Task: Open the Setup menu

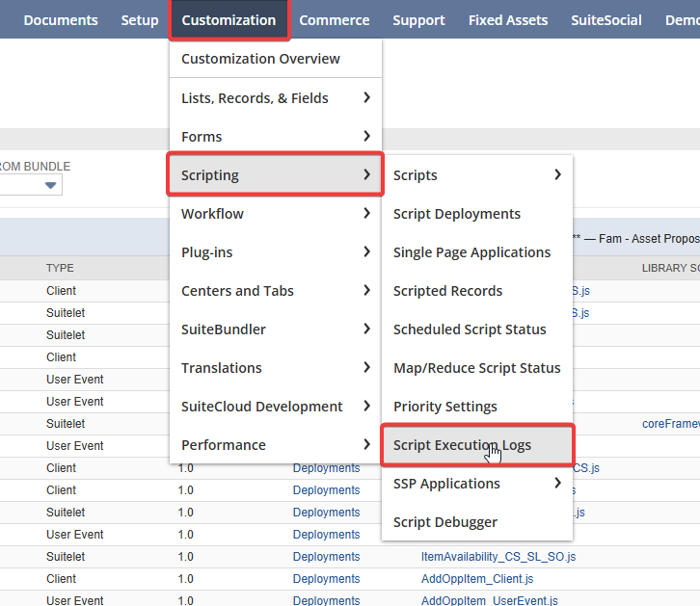Action: 140,20
